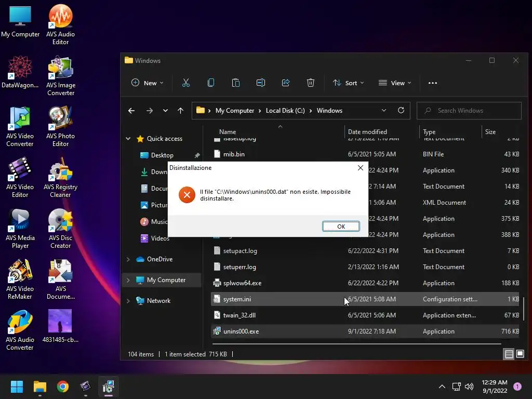Open AVS Image Converter shortcut
532x399 pixels.
pos(61,76)
